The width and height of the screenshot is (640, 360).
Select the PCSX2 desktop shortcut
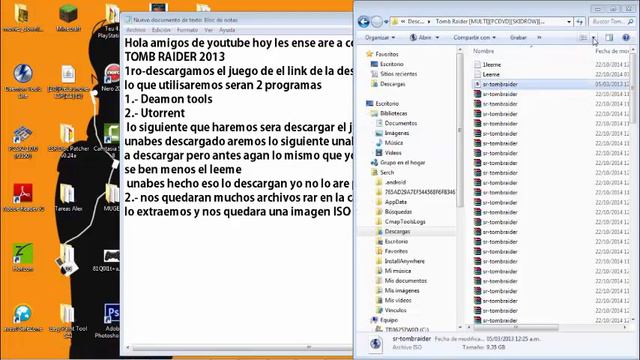click(23, 142)
